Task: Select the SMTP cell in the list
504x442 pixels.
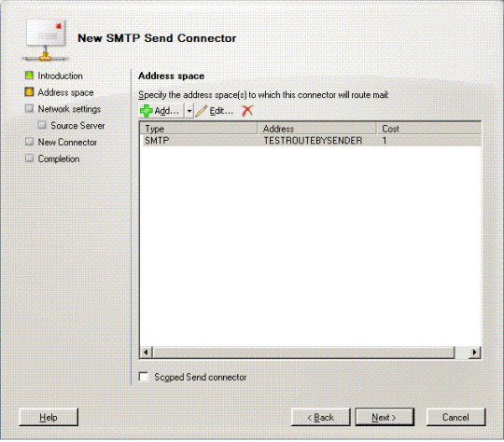Action: coord(157,141)
